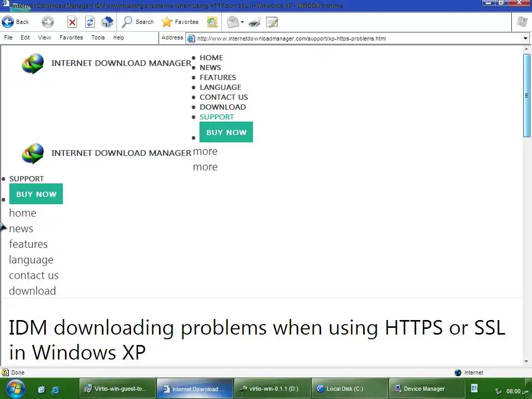This screenshot has height=399, width=532.
Task: Open the File menu
Action: [8, 37]
